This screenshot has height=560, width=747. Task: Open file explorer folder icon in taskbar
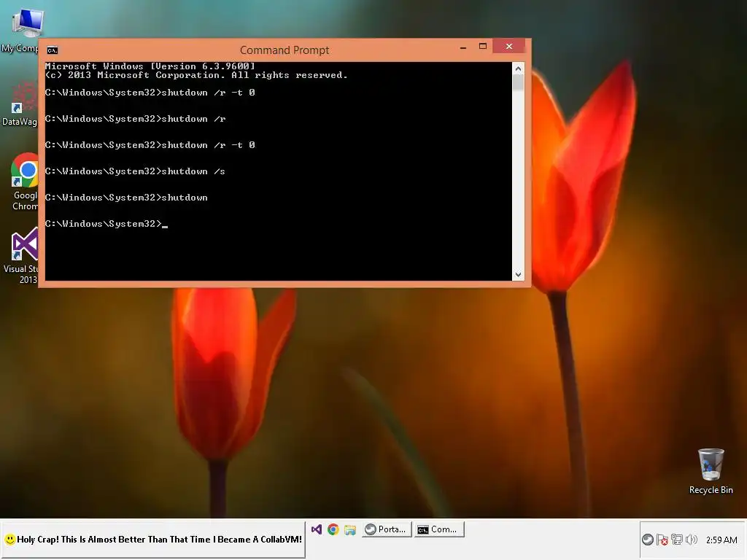pos(350,529)
